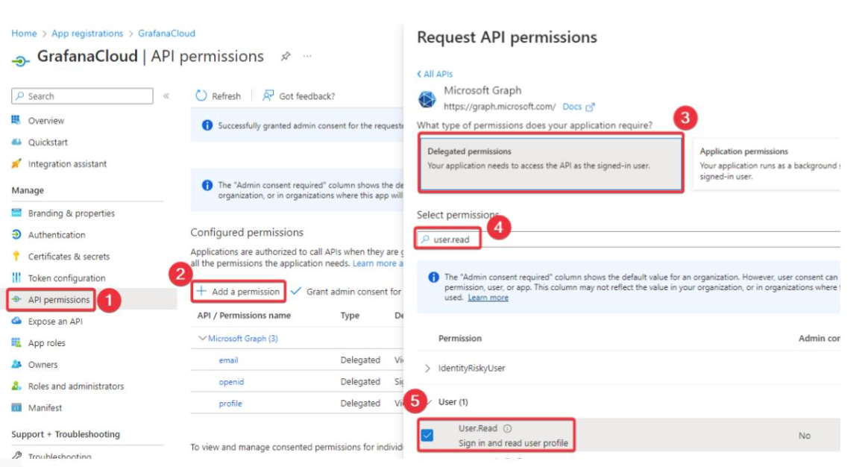Click the Permission column header in request panel
The image size is (868, 467).
[x=460, y=338]
